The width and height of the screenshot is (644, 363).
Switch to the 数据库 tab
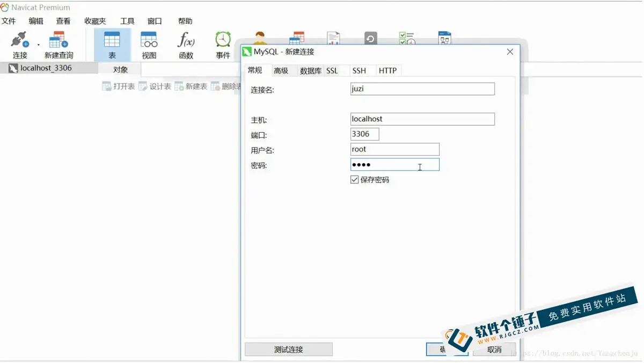pos(311,71)
